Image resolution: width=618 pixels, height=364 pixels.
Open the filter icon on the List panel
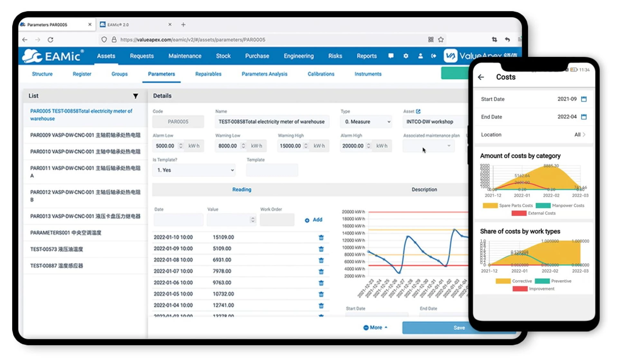point(135,96)
